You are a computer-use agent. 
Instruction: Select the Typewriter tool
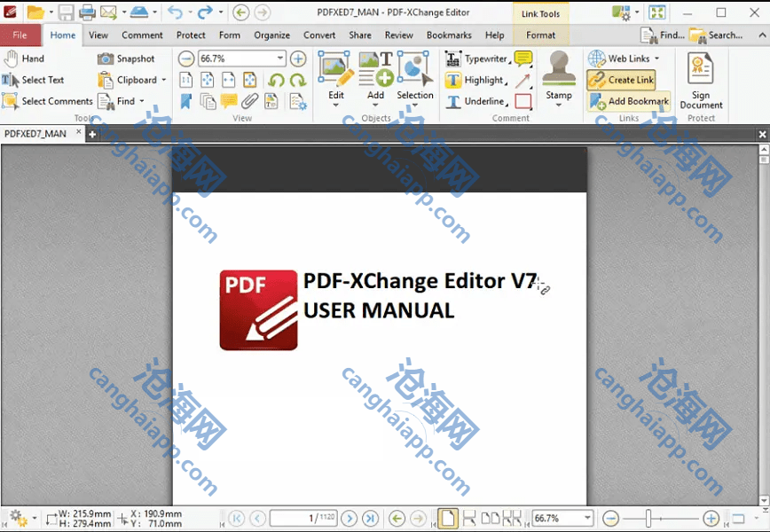pos(476,59)
